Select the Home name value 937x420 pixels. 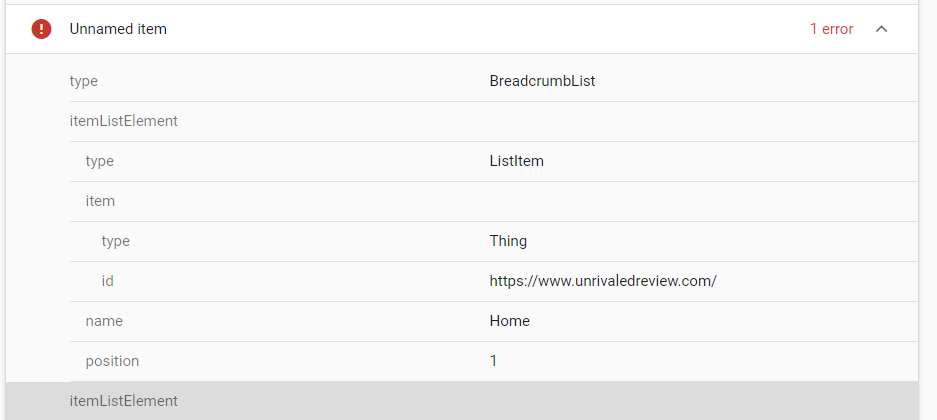(x=510, y=321)
